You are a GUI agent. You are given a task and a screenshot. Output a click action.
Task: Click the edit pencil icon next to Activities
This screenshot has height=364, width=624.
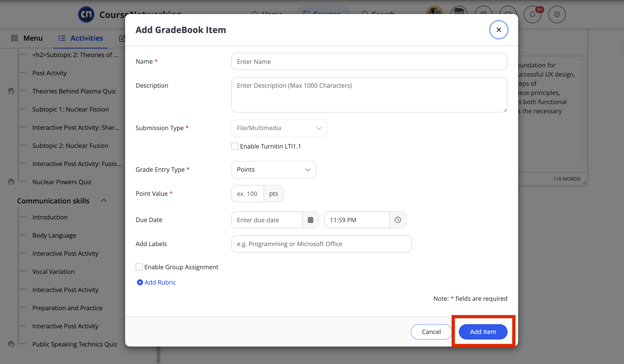click(x=122, y=38)
